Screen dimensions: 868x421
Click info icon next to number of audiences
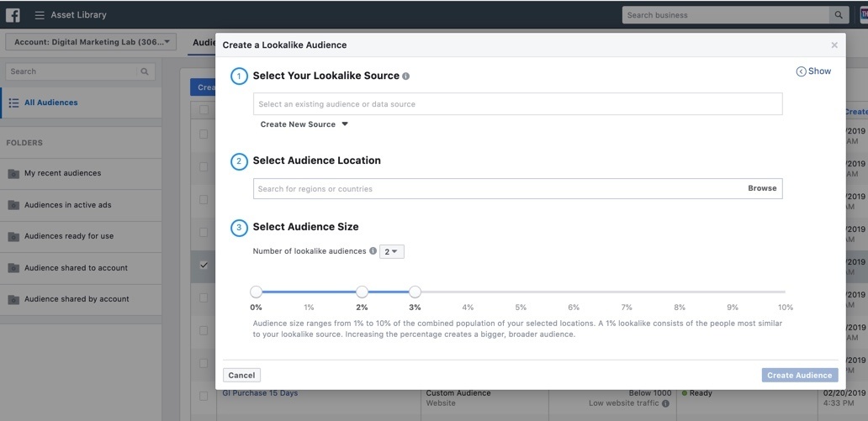tap(373, 251)
